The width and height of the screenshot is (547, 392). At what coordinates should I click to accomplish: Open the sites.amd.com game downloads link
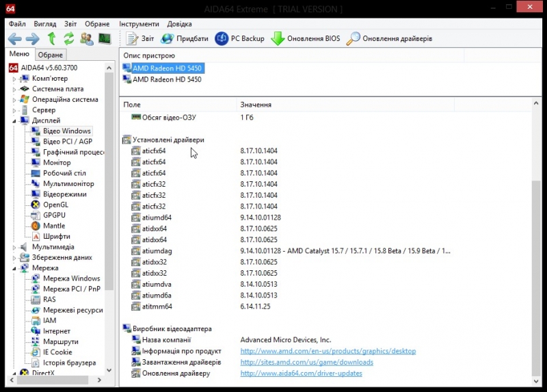[306, 362]
